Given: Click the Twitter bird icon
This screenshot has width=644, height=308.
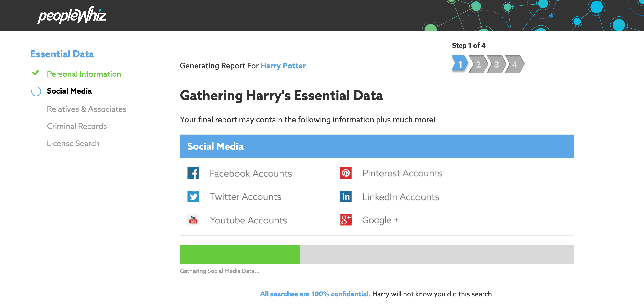Looking at the screenshot, I should 193,197.
